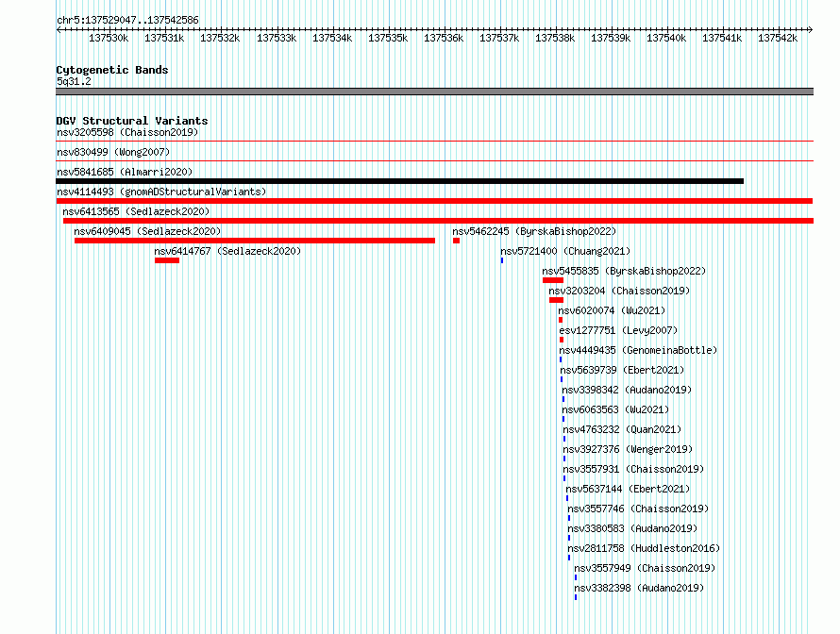This screenshot has height=634, width=840.
Task: Click the red nsv6414767 variant bar
Action: pos(167,260)
